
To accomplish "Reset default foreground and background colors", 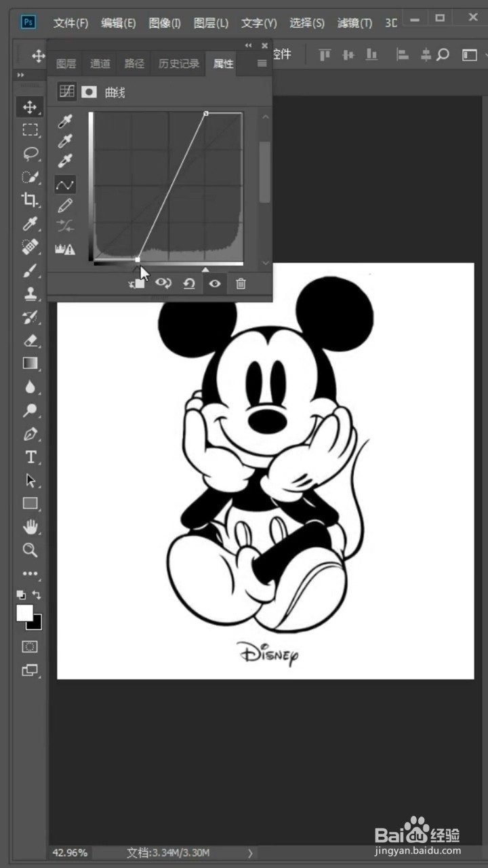I will pyautogui.click(x=21, y=595).
